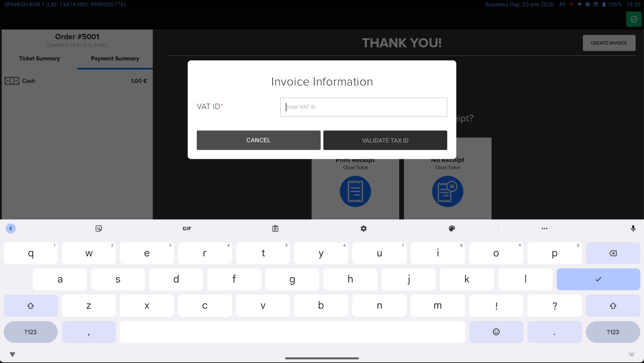
Task: Click the Enter VAT ID input field
Action: (x=363, y=107)
